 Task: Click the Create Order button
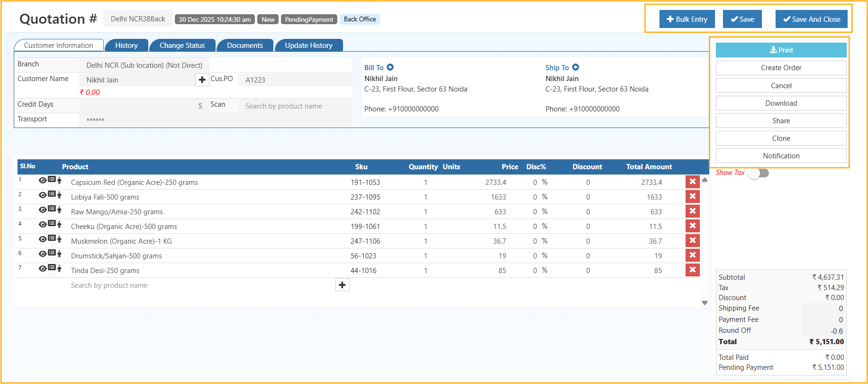pyautogui.click(x=781, y=68)
